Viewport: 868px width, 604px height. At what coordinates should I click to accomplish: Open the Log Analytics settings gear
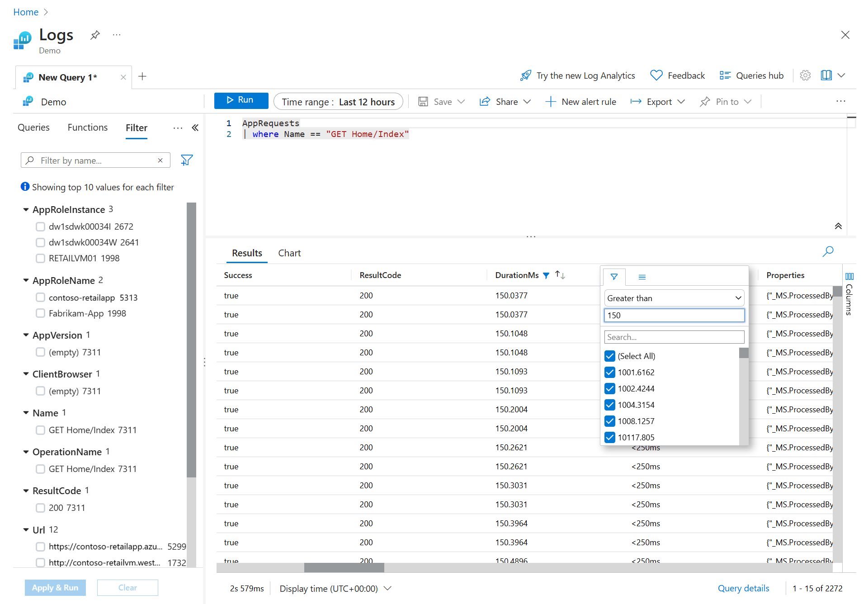805,75
